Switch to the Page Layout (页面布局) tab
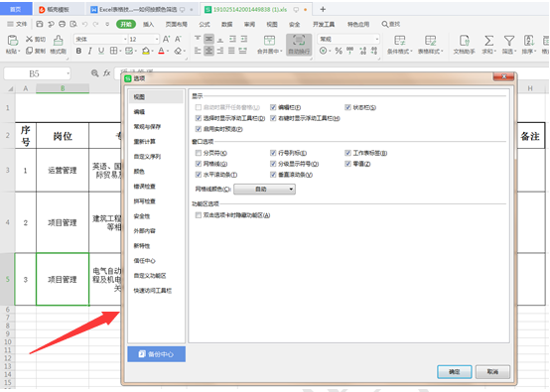 tap(176, 24)
